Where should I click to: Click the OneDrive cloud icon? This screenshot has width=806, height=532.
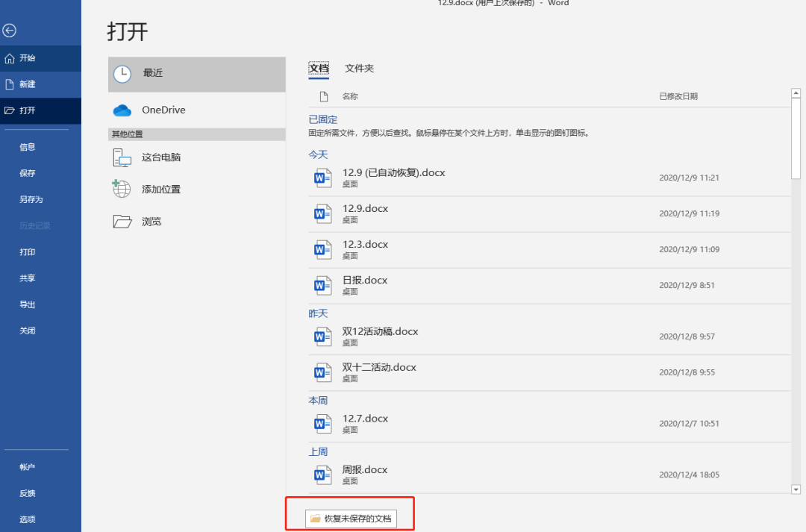(x=122, y=110)
